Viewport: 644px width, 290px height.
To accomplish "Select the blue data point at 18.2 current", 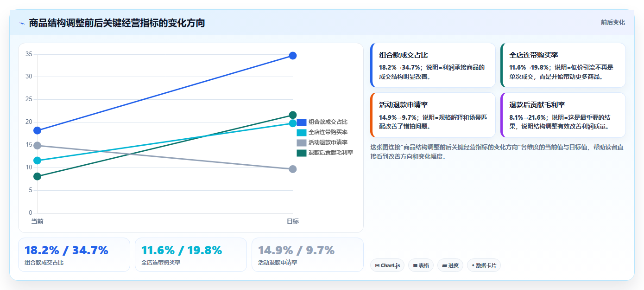I will pos(38,130).
